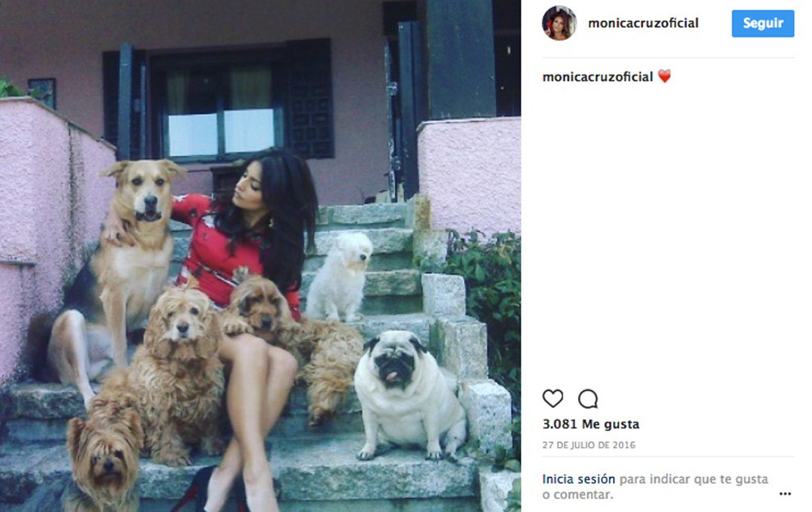Click the red heart emoji in caption

664,76
